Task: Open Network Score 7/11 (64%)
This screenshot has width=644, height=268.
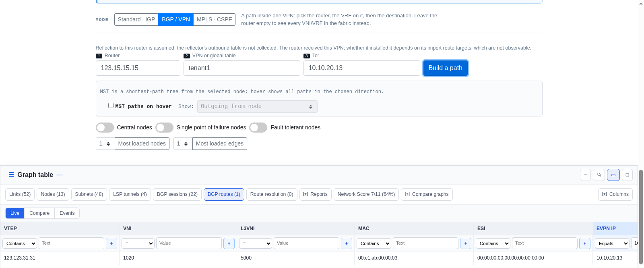Action: tap(366, 194)
